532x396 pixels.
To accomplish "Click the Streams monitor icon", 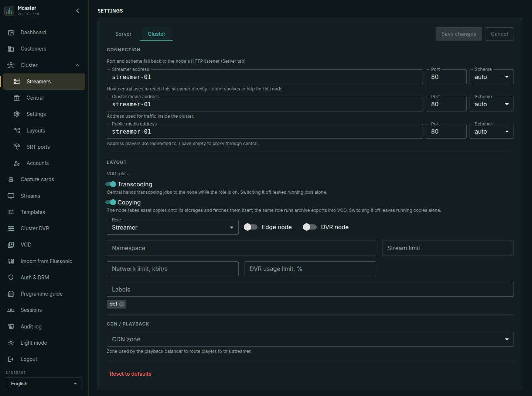I will pyautogui.click(x=11, y=196).
